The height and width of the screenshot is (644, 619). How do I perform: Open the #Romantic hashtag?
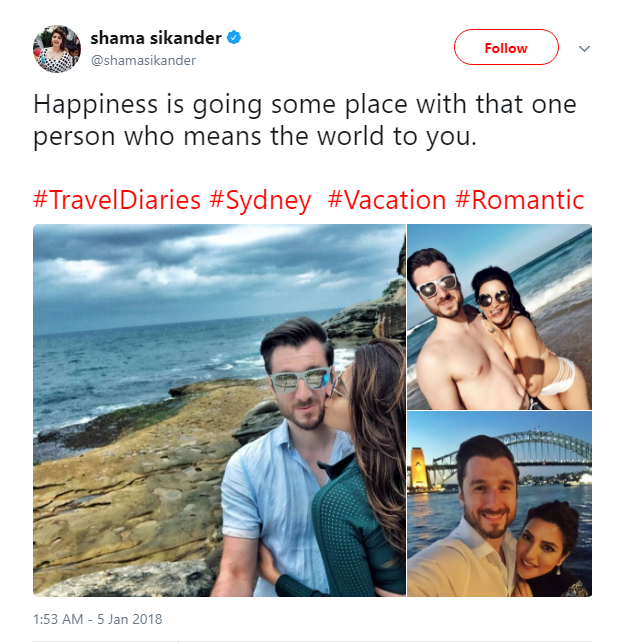(520, 200)
